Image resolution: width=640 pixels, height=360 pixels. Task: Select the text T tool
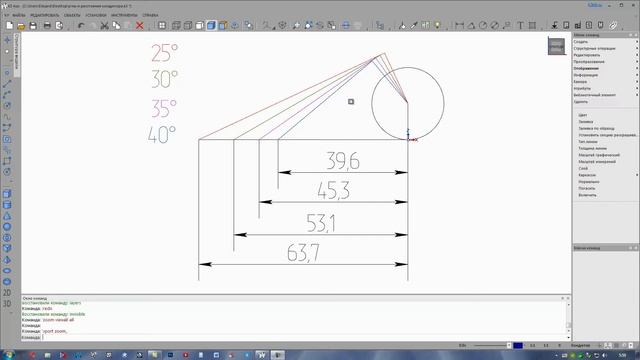[520, 26]
